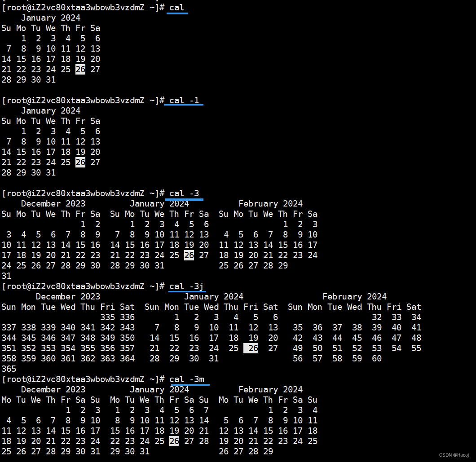Select the Mo header in Monday-first calendar
The width and height of the screenshot is (476, 462).
[6, 400]
